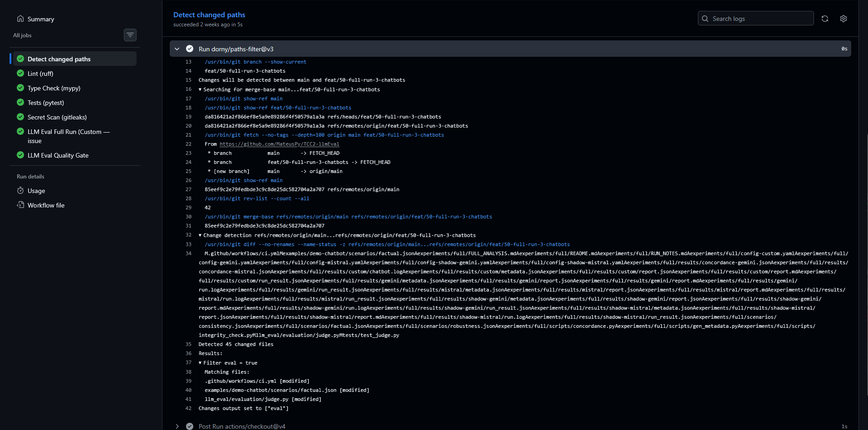Select log line number 42
This screenshot has height=430, width=868.
[x=188, y=408]
